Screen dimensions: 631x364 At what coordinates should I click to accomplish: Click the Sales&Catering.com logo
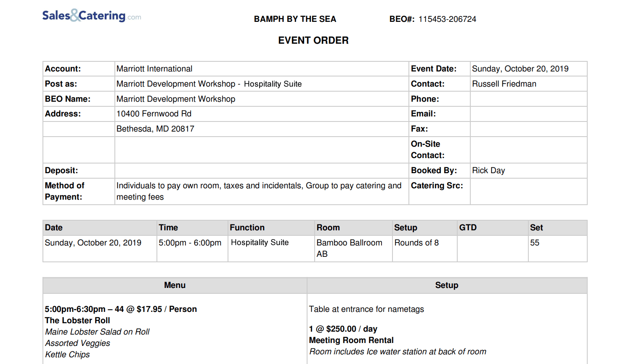click(x=91, y=16)
